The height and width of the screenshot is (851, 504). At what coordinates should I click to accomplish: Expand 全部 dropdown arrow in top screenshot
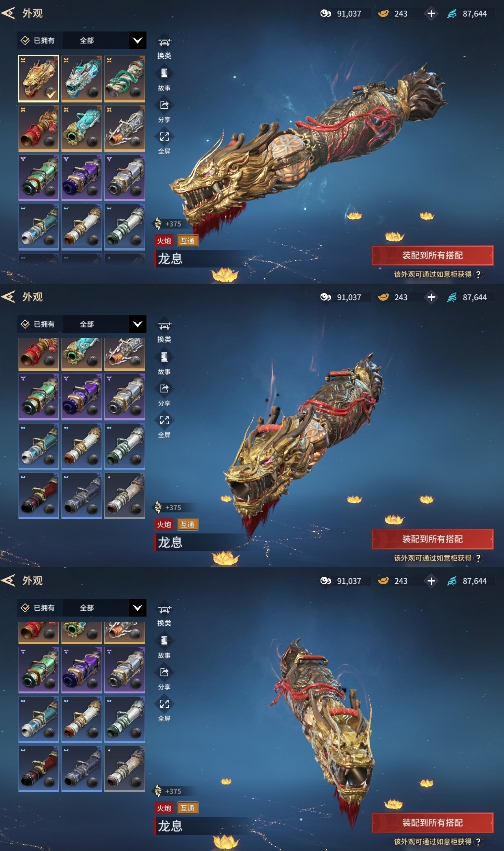coord(137,41)
